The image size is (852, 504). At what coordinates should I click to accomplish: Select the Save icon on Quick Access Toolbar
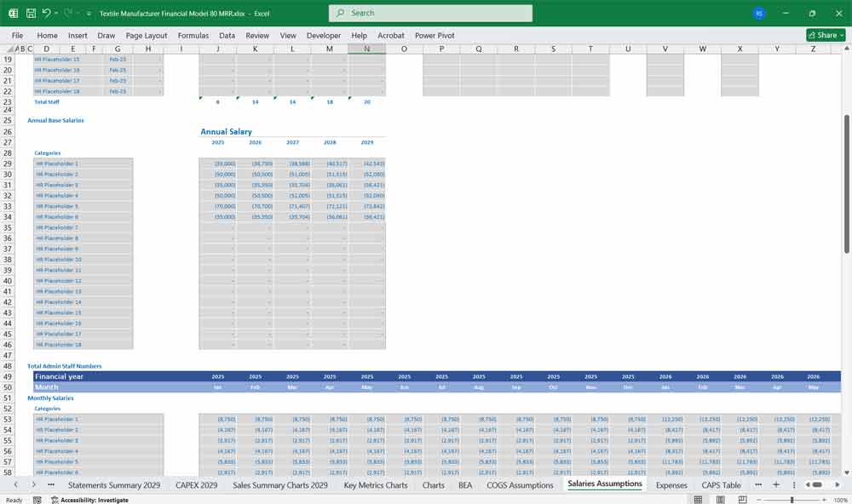(32, 13)
